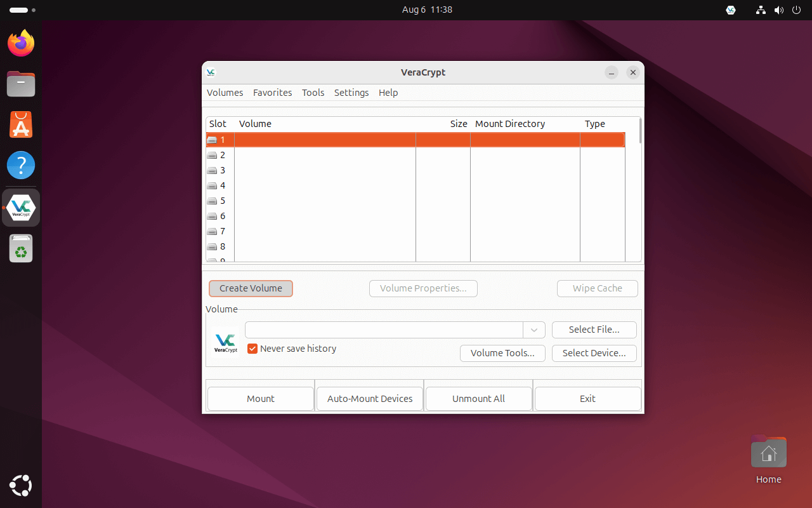The height and width of the screenshot is (508, 812).
Task: Click the Slot column header
Action: point(220,124)
